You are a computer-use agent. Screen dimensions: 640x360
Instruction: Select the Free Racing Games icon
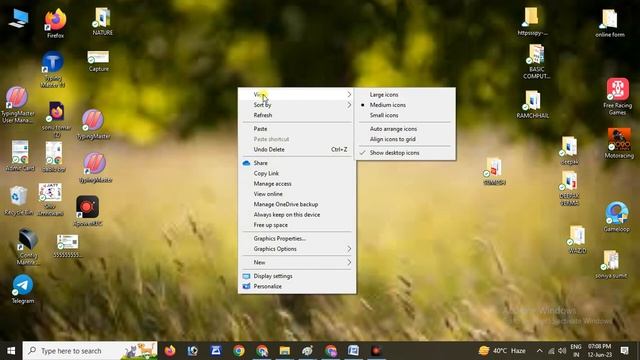coord(618,96)
